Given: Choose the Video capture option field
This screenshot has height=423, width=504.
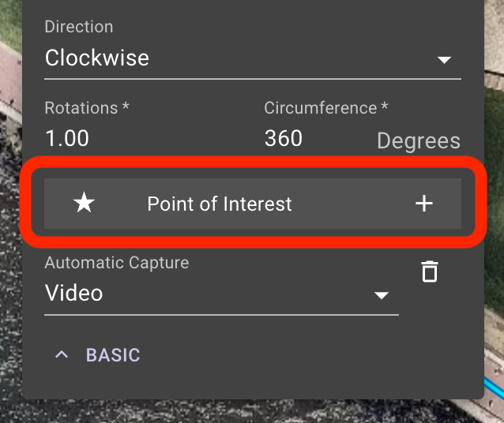Looking at the screenshot, I should click(221, 294).
